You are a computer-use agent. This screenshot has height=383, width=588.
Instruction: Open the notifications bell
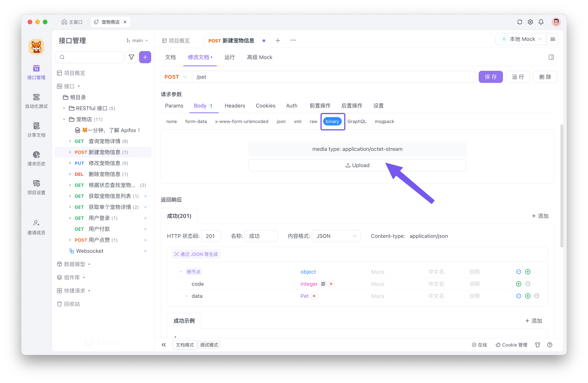point(541,22)
